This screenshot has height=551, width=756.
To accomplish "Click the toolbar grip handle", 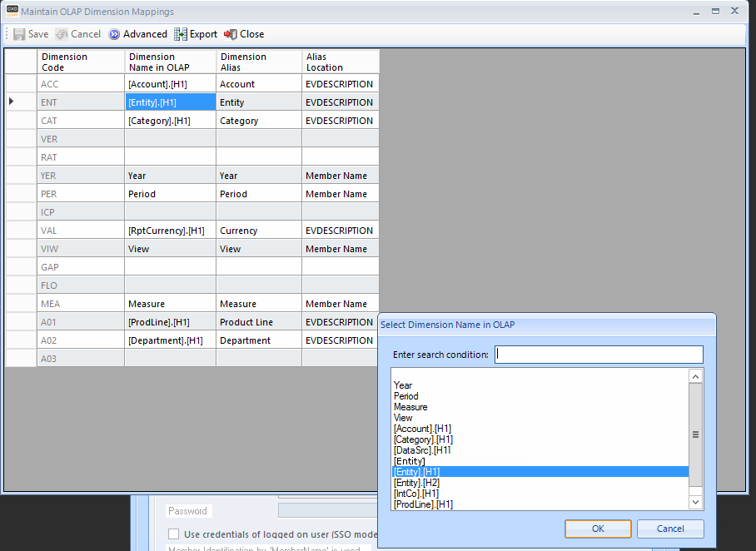I will (x=7, y=34).
